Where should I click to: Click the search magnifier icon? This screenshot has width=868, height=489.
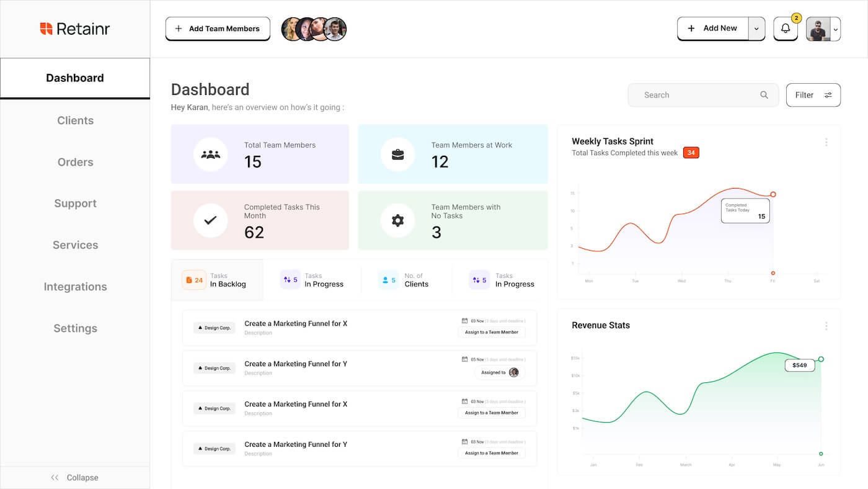coord(764,95)
